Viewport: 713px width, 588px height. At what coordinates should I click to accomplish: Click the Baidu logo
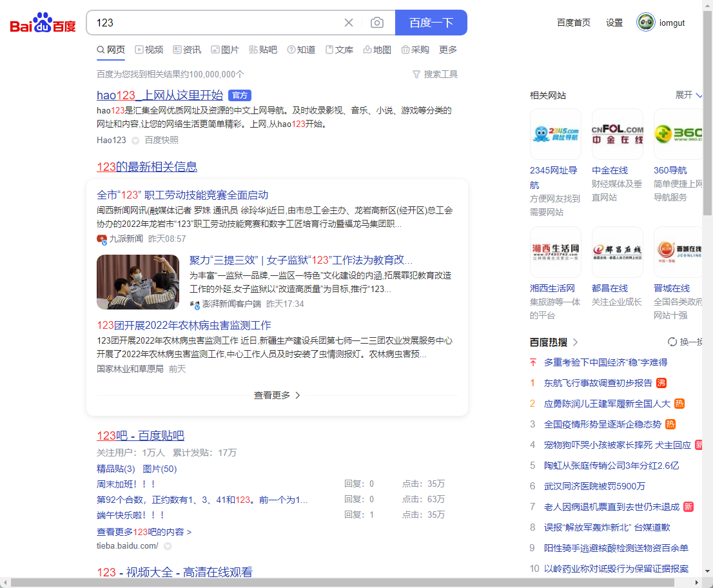(43, 23)
